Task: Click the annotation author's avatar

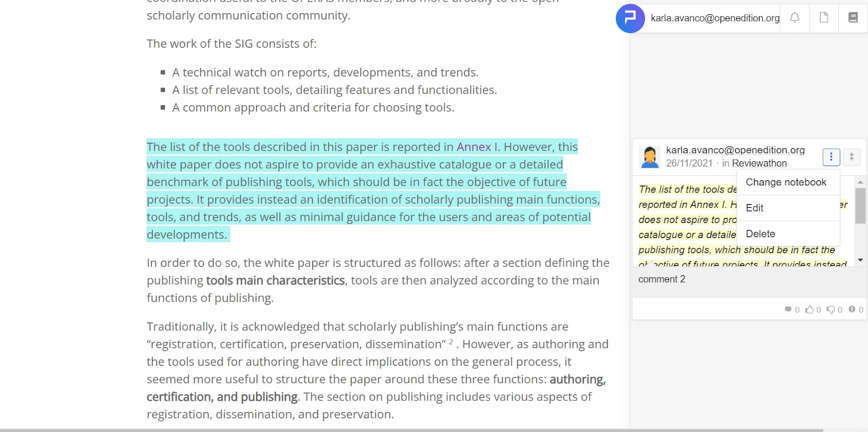Action: [x=649, y=157]
